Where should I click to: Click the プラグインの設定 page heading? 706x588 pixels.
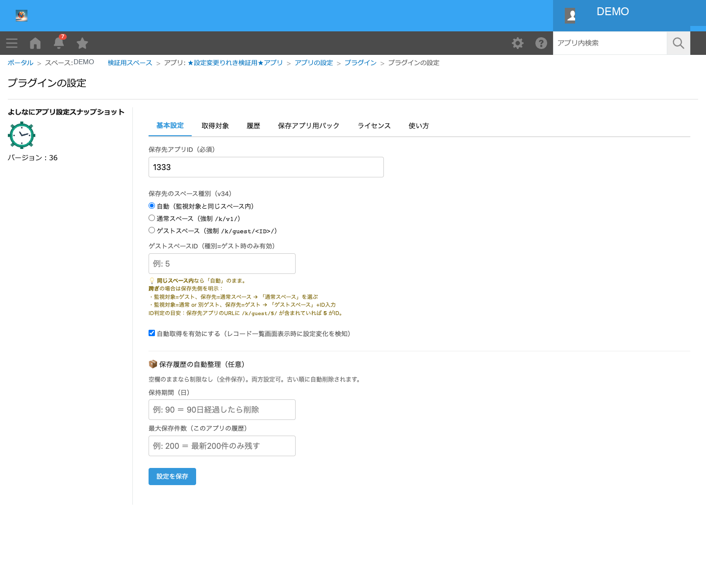47,83
